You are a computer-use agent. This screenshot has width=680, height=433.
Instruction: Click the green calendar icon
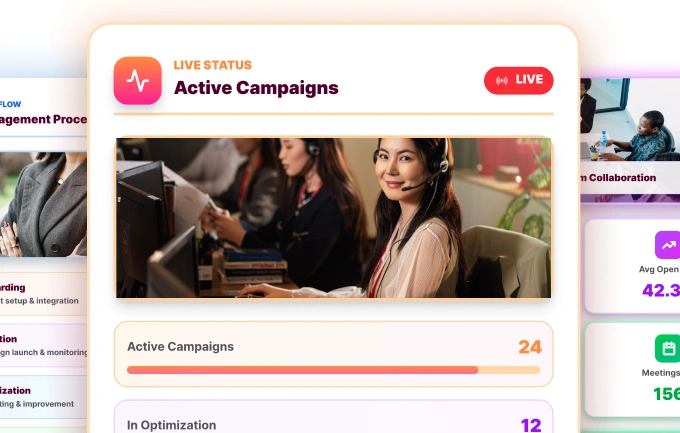tap(667, 348)
